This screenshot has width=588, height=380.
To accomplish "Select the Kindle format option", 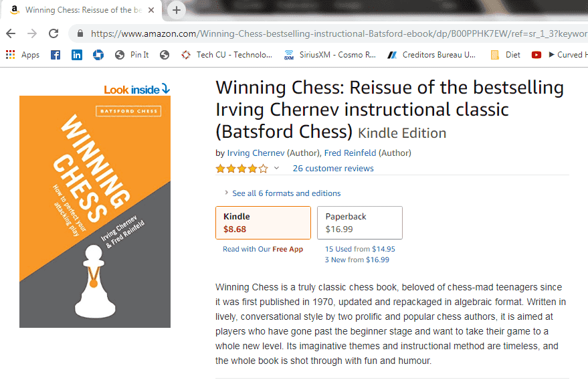I will tap(263, 223).
